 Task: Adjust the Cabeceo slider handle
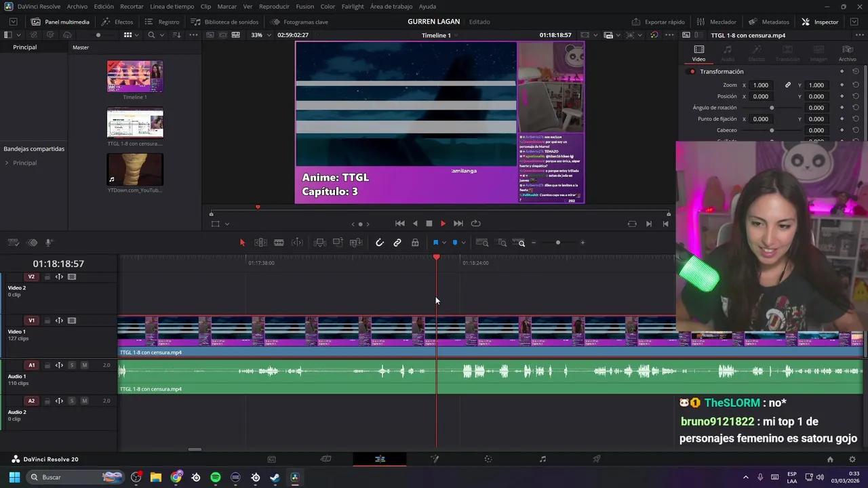771,130
